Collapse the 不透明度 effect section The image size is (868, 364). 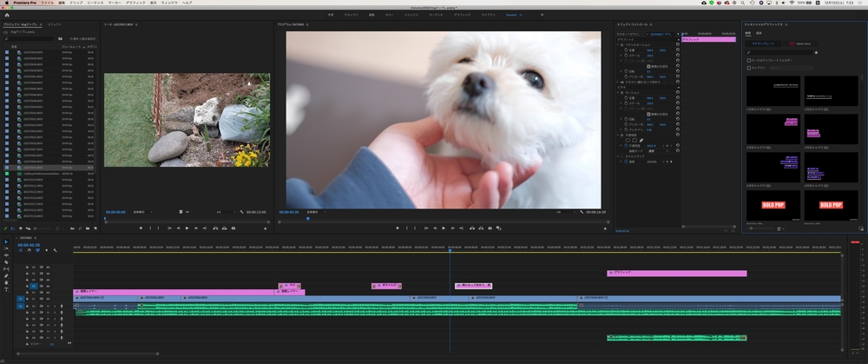(x=619, y=135)
